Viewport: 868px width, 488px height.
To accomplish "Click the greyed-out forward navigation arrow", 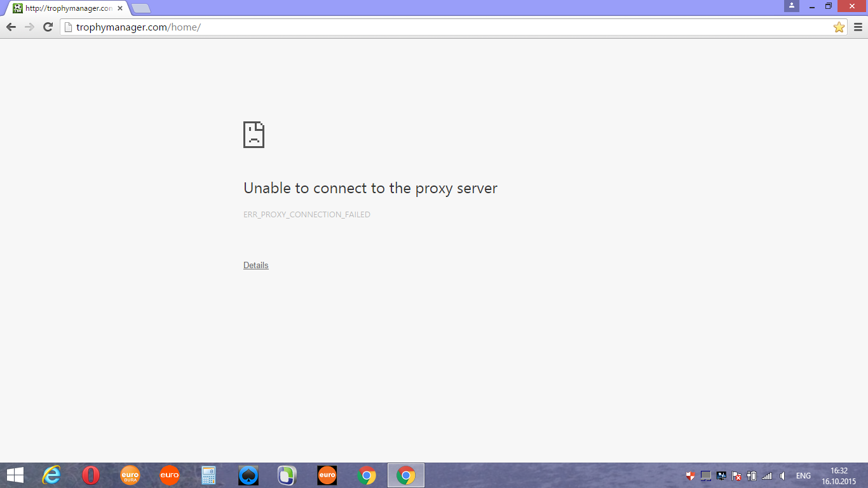I will click(x=29, y=27).
